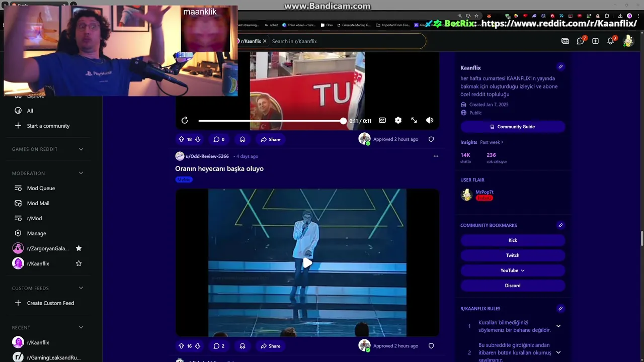
Task: Open the 2 comments on the second post
Action: point(219,346)
